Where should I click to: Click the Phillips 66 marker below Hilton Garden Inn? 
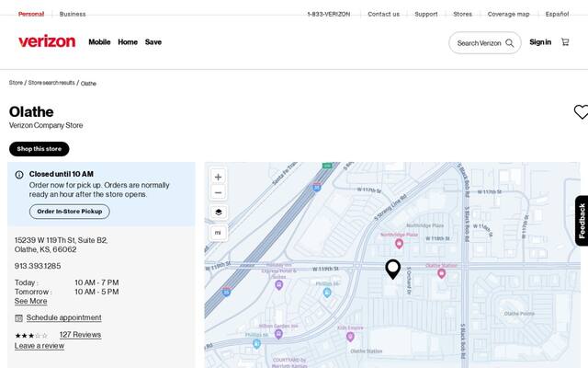coord(256,343)
